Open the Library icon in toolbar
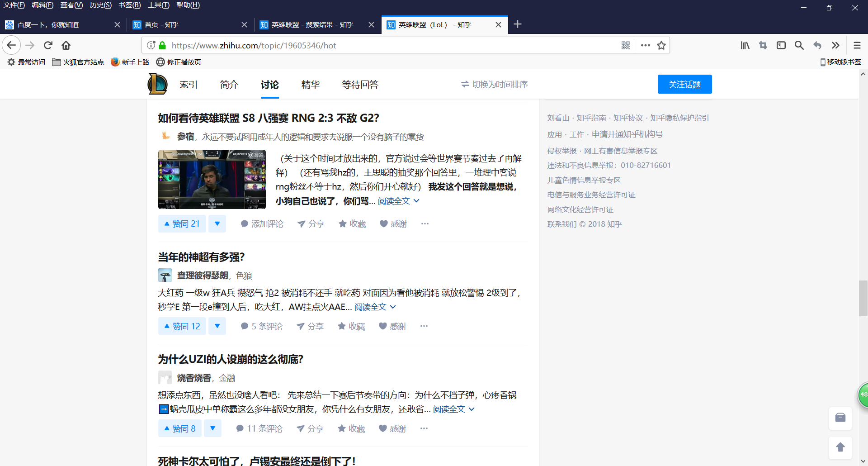This screenshot has width=868, height=466. pyautogui.click(x=745, y=45)
